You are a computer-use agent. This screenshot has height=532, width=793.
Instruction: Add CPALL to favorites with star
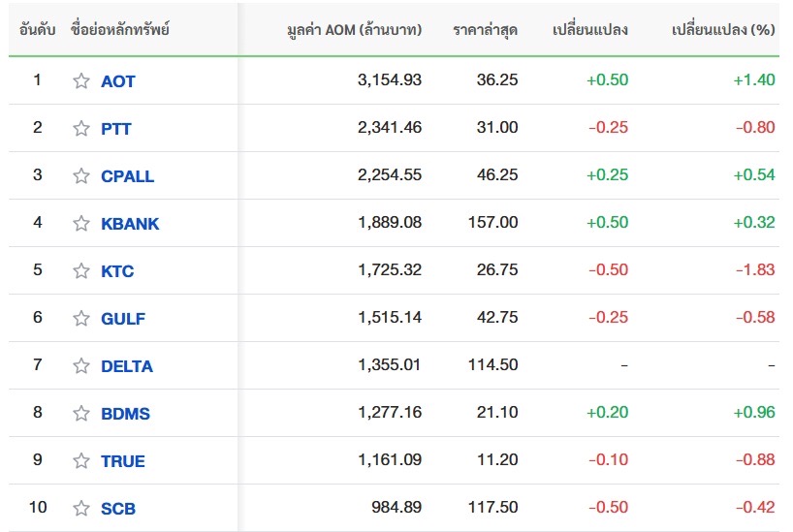pyautogui.click(x=81, y=176)
